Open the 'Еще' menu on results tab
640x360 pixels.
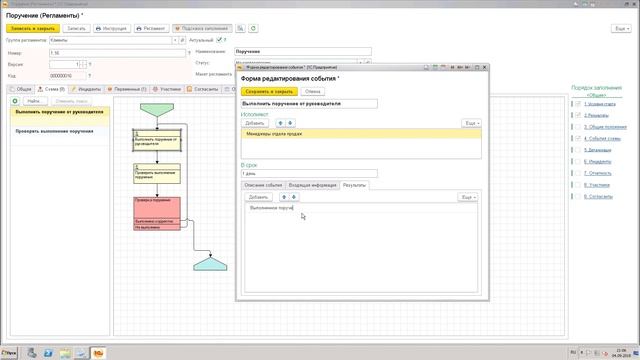[467, 197]
